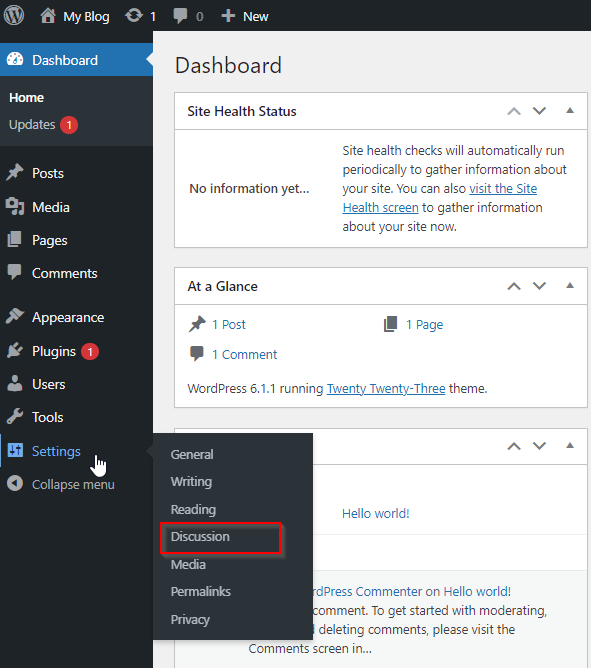591x668 pixels.
Task: Move Site Health Status panel down
Action: (539, 111)
